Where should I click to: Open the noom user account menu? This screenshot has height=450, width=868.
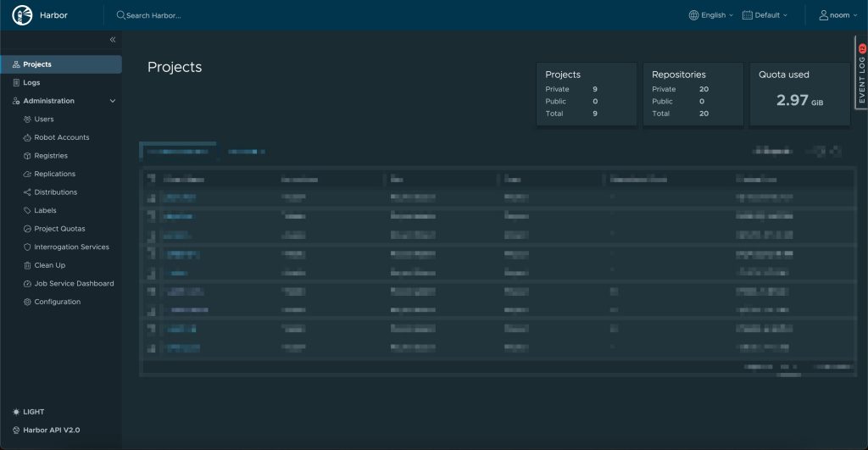click(838, 15)
